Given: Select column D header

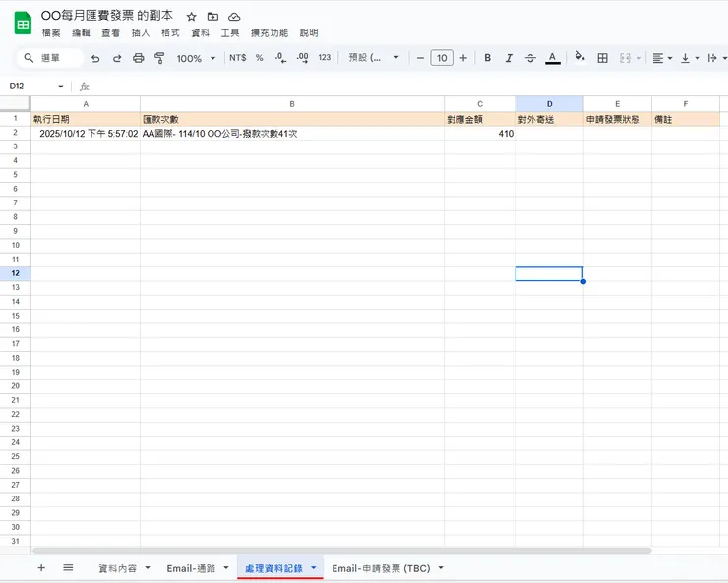Looking at the screenshot, I should 549,104.
